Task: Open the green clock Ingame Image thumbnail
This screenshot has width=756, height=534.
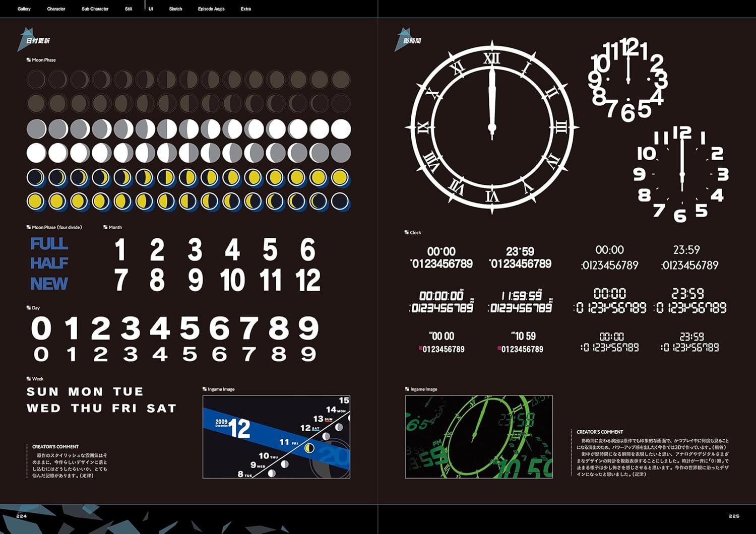Action: click(479, 437)
